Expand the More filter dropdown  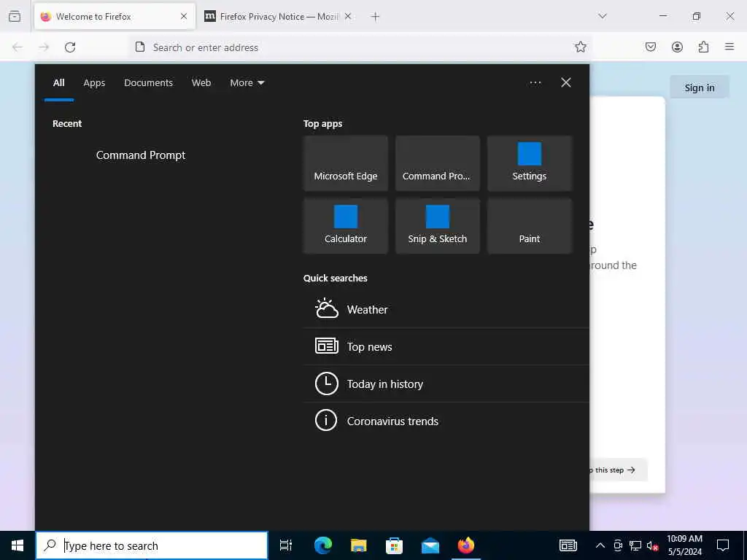pyautogui.click(x=247, y=83)
